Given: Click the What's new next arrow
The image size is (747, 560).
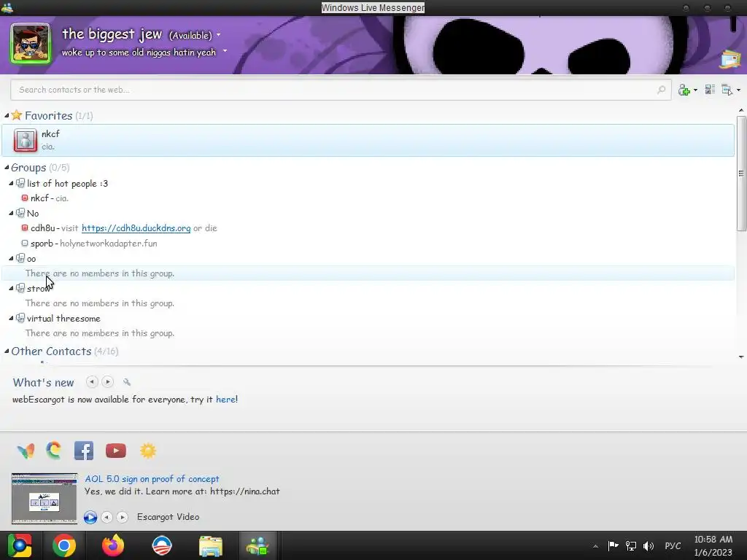Looking at the screenshot, I should [108, 382].
